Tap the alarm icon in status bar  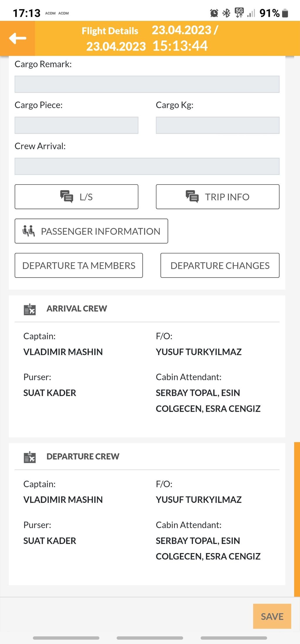coord(214,13)
